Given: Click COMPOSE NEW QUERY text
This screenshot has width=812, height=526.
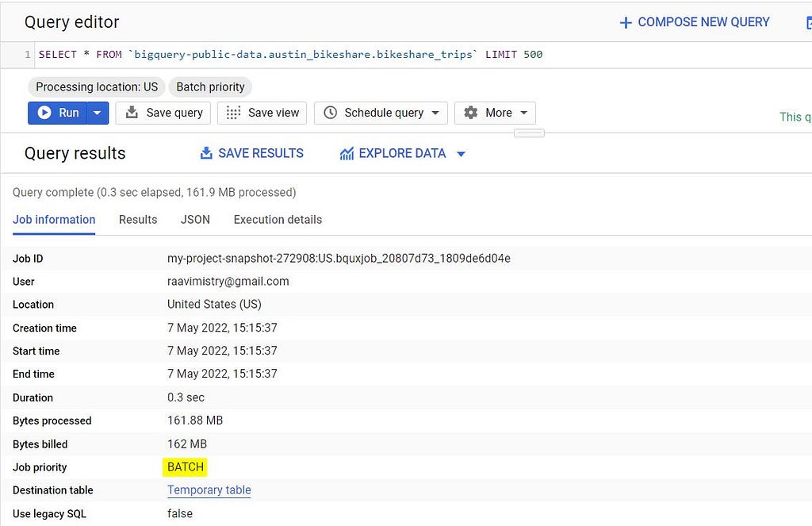Looking at the screenshot, I should pos(703,21).
